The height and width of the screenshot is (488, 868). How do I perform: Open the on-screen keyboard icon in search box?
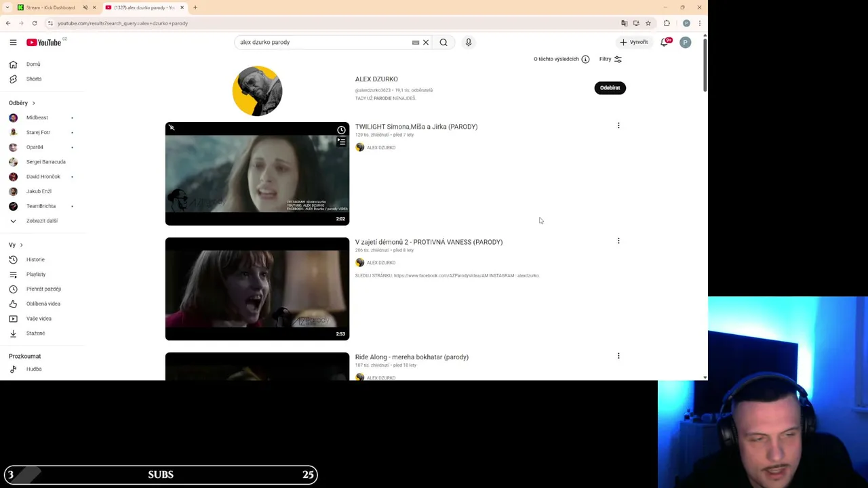click(416, 42)
